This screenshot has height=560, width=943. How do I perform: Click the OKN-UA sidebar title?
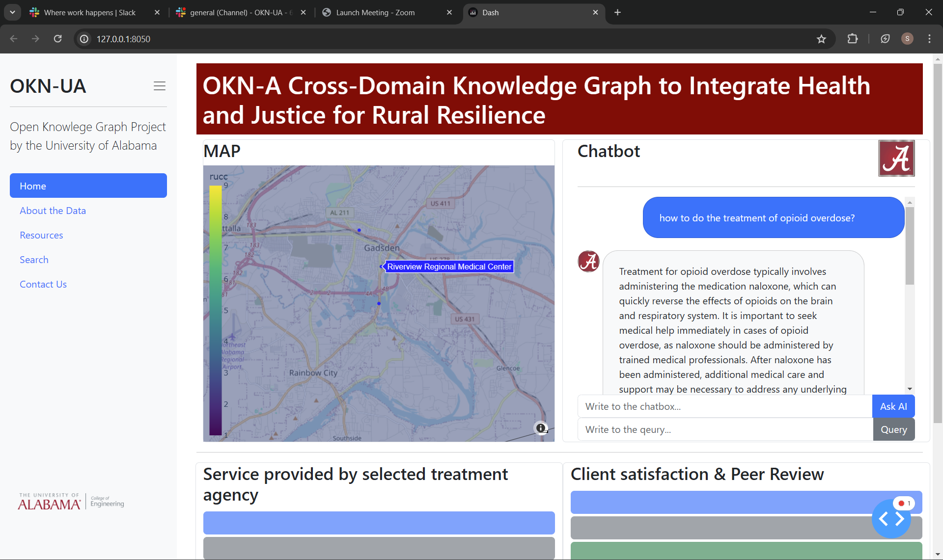[x=48, y=86]
